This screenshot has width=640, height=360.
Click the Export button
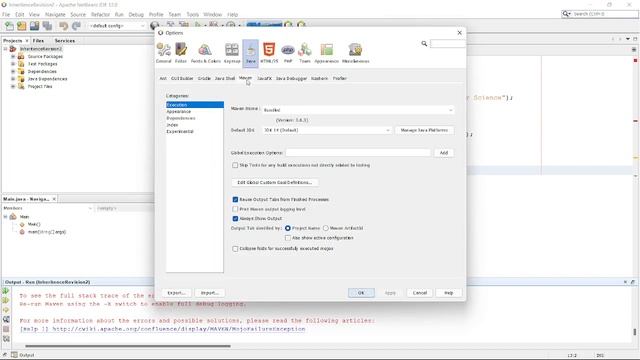coord(176,293)
